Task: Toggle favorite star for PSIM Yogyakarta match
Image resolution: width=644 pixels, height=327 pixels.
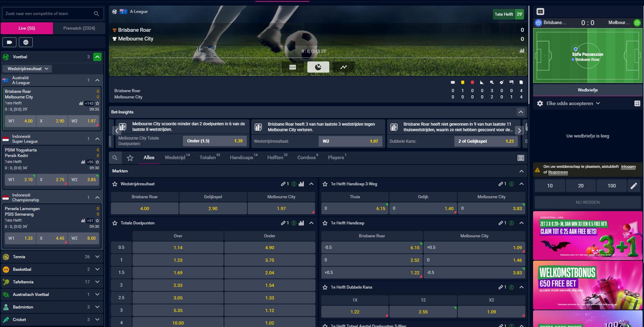Action: click(97, 162)
